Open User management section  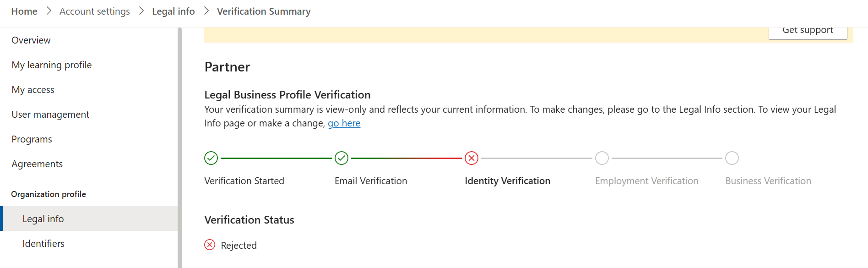[50, 115]
